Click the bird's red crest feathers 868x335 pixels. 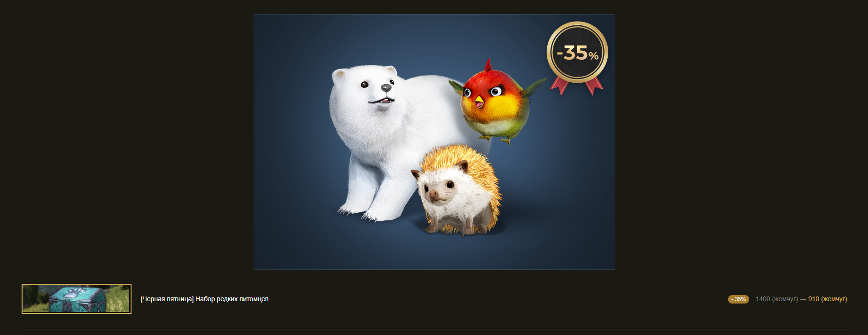pyautogui.click(x=488, y=65)
